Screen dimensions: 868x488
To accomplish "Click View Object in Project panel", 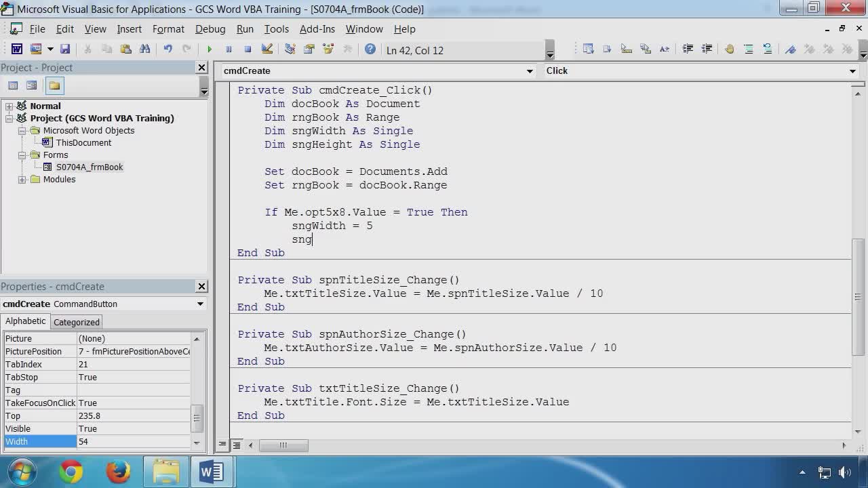I will click(x=31, y=85).
